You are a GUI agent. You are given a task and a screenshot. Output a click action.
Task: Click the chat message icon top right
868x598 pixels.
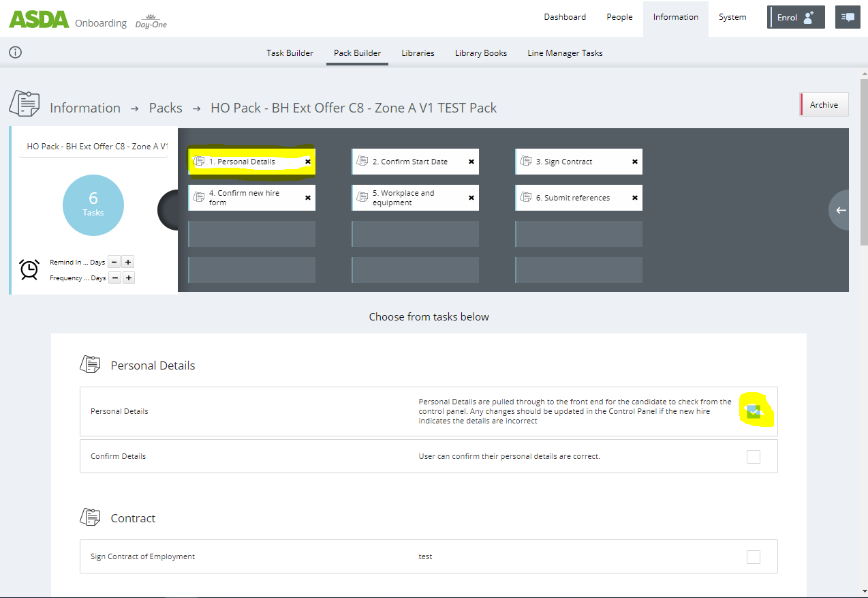[848, 17]
